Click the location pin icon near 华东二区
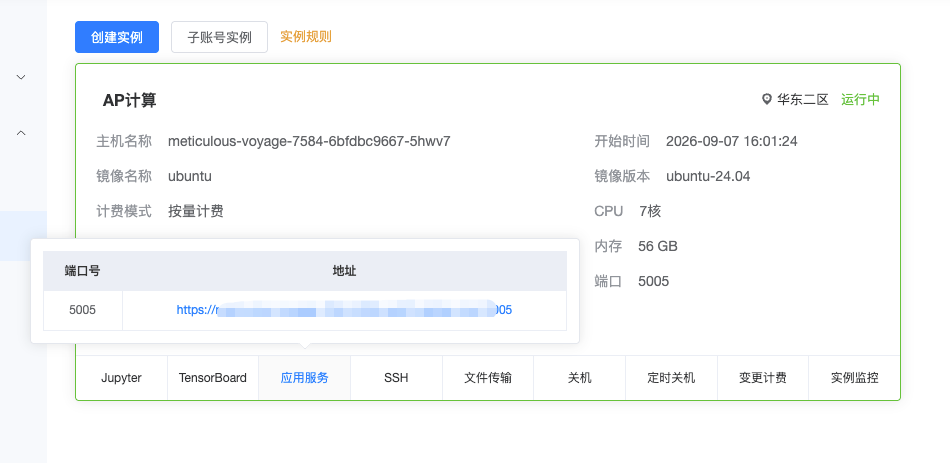This screenshot has width=950, height=463. coord(767,99)
